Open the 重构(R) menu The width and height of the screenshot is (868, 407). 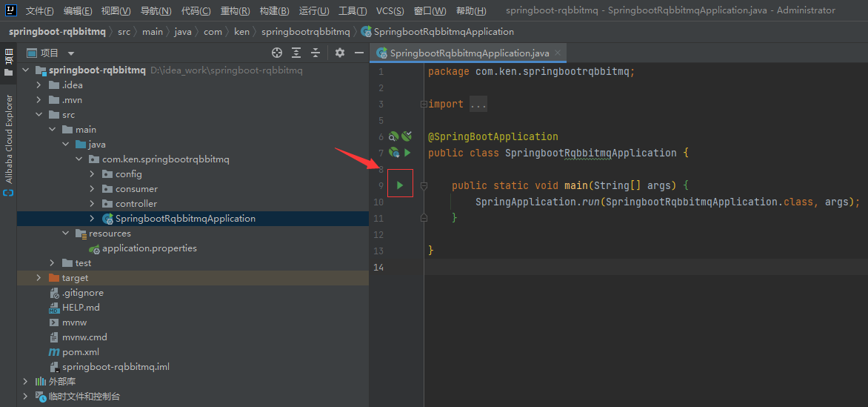pos(236,10)
